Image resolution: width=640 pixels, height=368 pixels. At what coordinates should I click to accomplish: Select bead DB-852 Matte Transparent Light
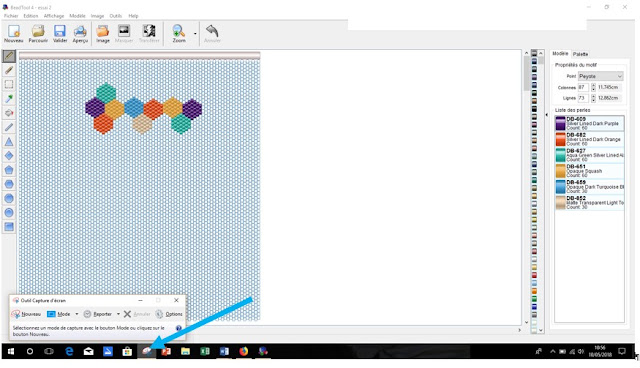pyautogui.click(x=589, y=203)
